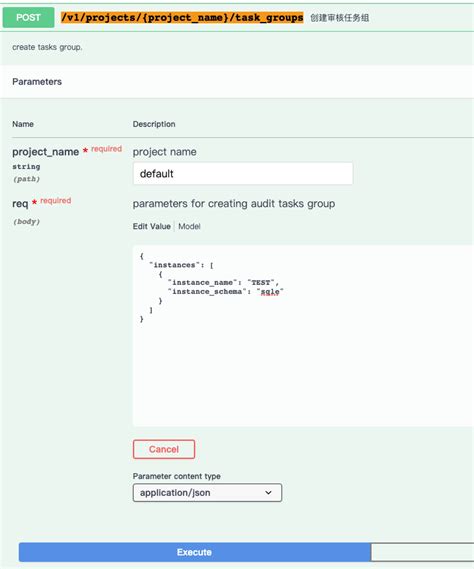
Task: Switch to the Model tab
Action: pyautogui.click(x=189, y=226)
